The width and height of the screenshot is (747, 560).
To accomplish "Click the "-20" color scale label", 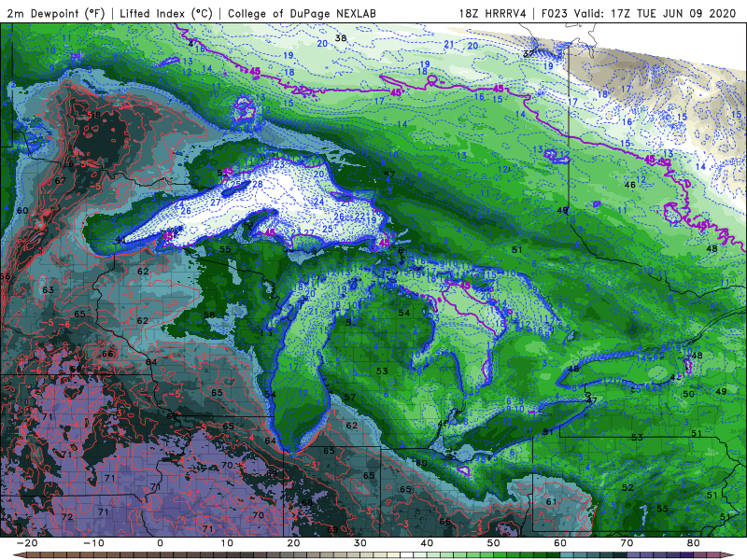I will pos(27,543).
